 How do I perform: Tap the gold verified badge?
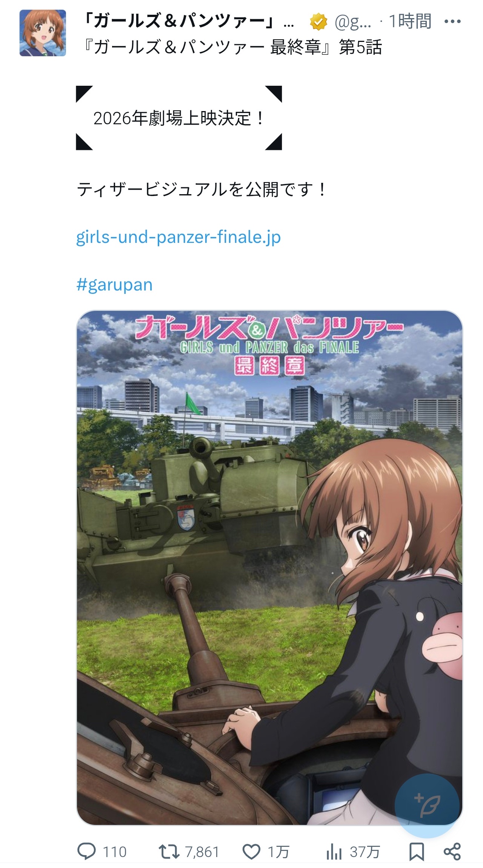pyautogui.click(x=318, y=22)
